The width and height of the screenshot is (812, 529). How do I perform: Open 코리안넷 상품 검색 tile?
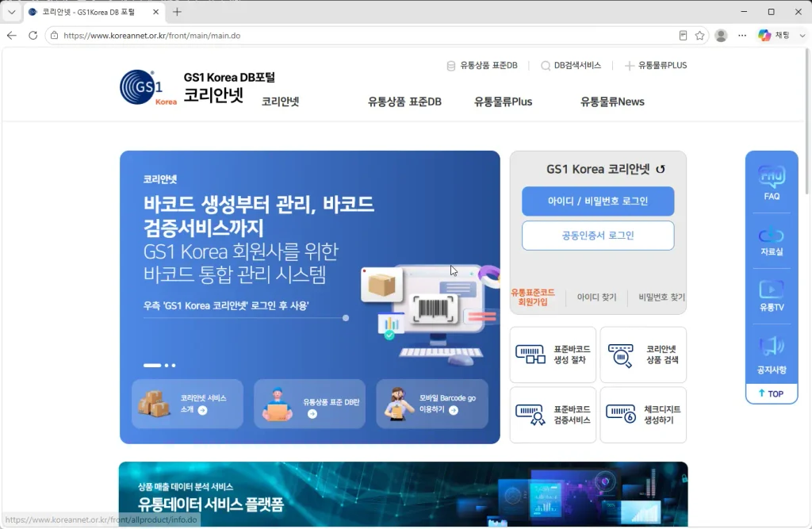click(x=642, y=355)
